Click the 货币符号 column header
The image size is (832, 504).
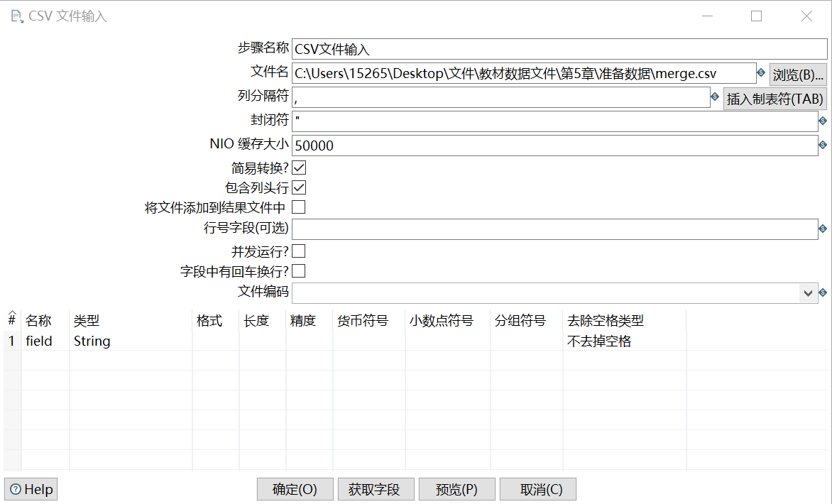(368, 320)
